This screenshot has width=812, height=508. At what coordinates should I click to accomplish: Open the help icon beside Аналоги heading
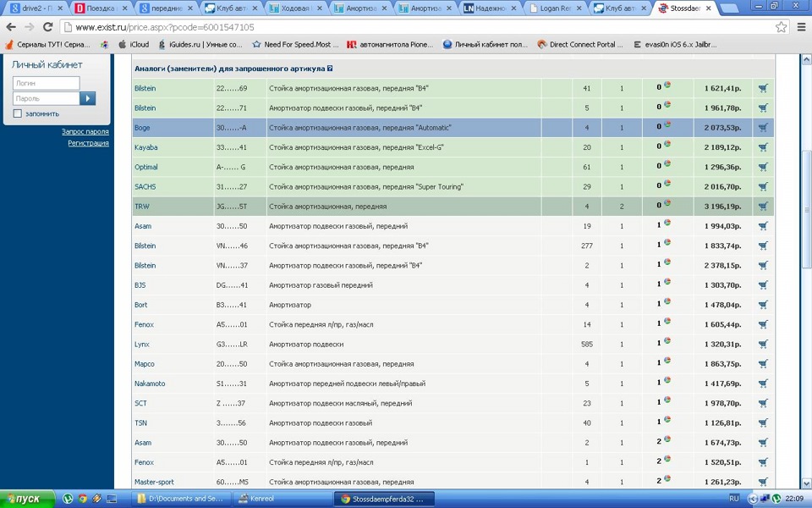pyautogui.click(x=330, y=69)
